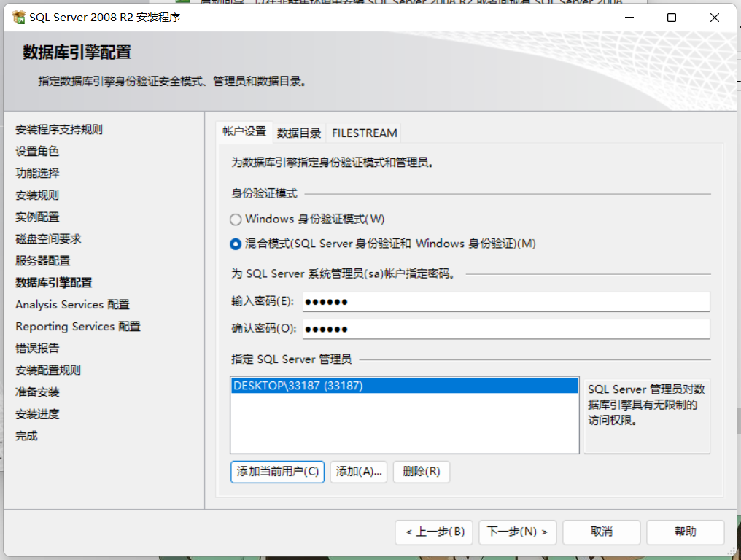Click 准备安装 step in sidebar
741x560 pixels.
37,392
